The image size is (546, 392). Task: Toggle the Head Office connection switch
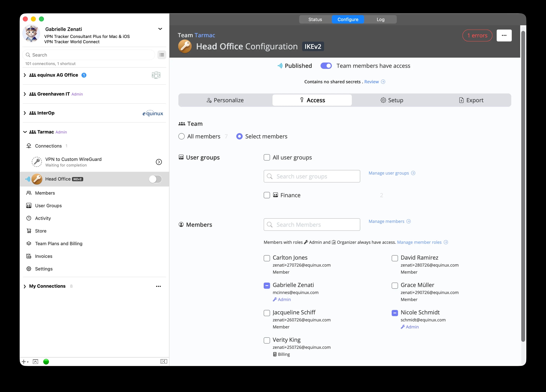tap(155, 179)
